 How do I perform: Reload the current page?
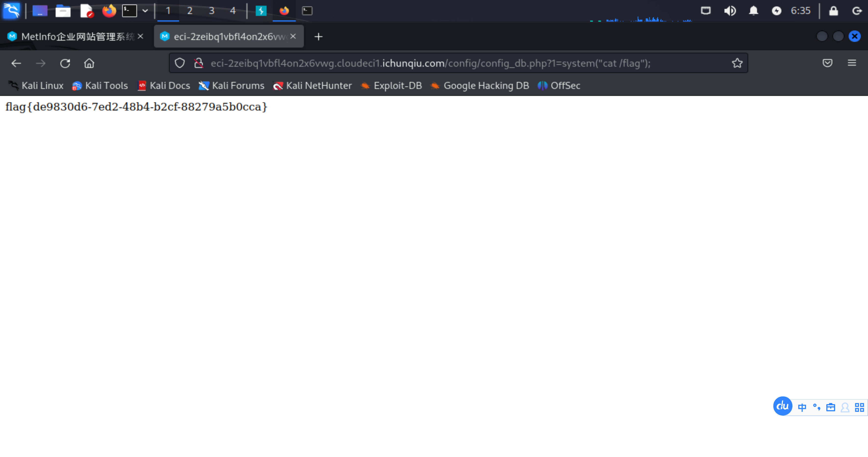coord(65,63)
